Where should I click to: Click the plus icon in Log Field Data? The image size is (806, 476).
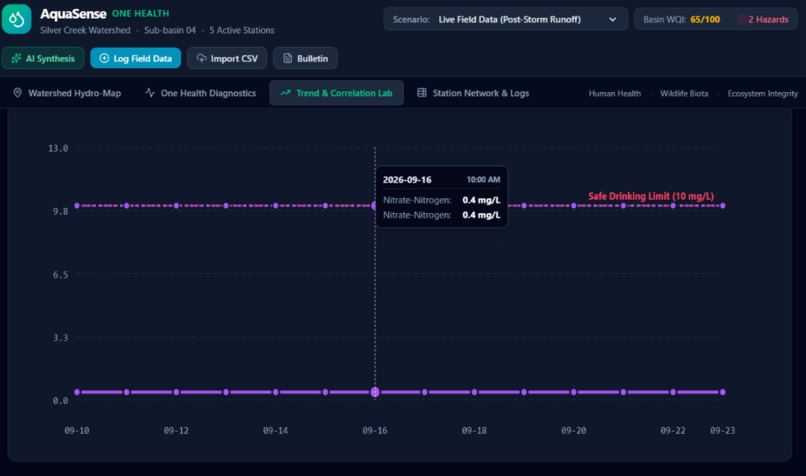pos(104,58)
